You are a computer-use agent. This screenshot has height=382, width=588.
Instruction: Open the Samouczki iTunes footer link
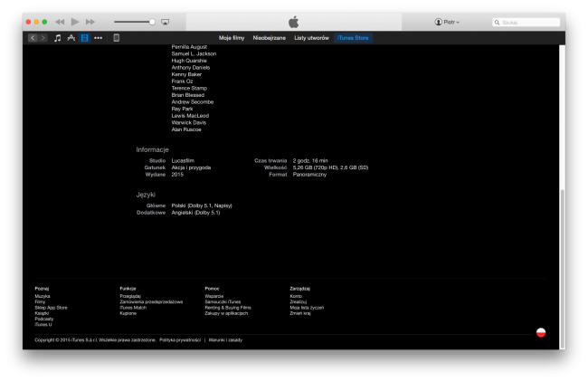point(223,301)
